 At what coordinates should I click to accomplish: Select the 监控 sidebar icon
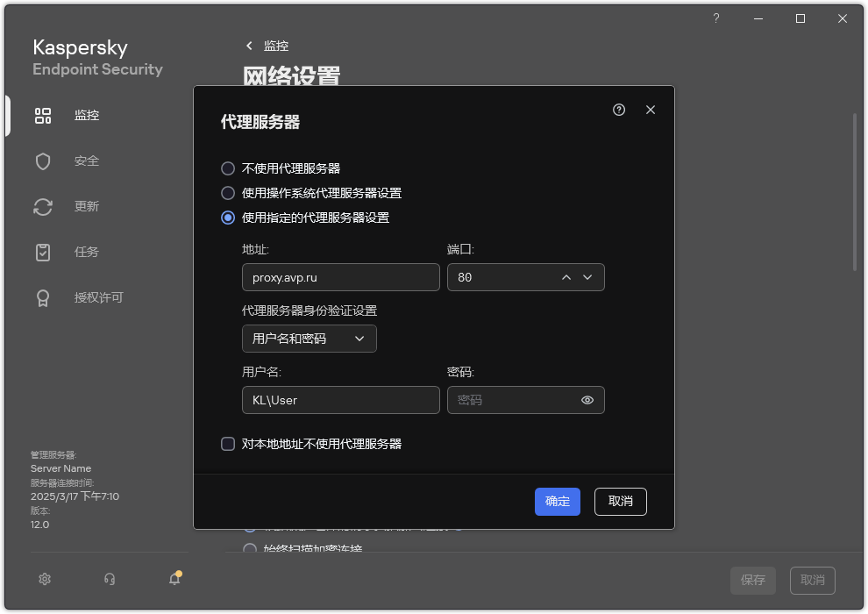[43, 115]
